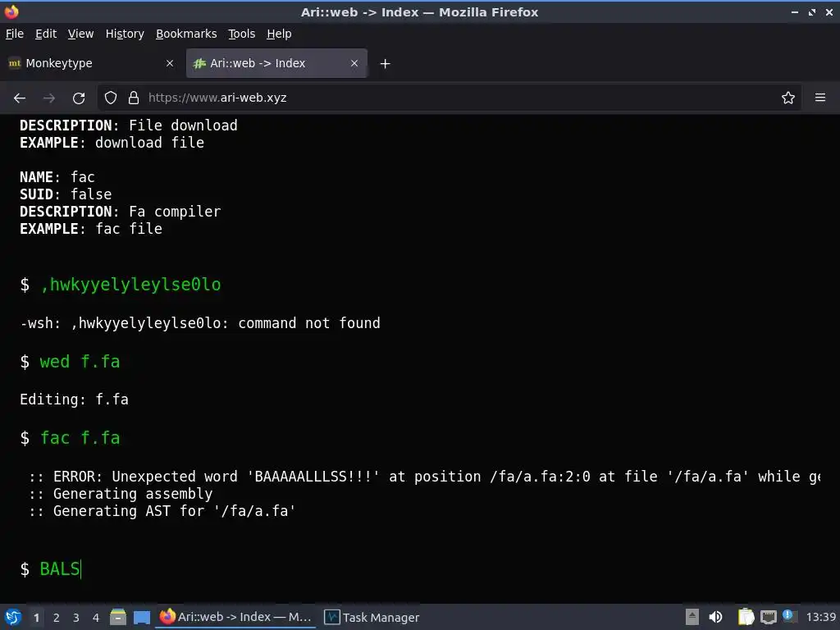This screenshot has height=630, width=840.
Task: Open the History menu
Action: click(x=125, y=34)
